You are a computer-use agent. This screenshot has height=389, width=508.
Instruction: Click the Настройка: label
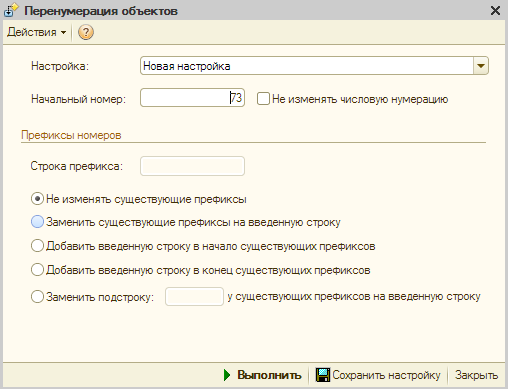click(x=60, y=66)
